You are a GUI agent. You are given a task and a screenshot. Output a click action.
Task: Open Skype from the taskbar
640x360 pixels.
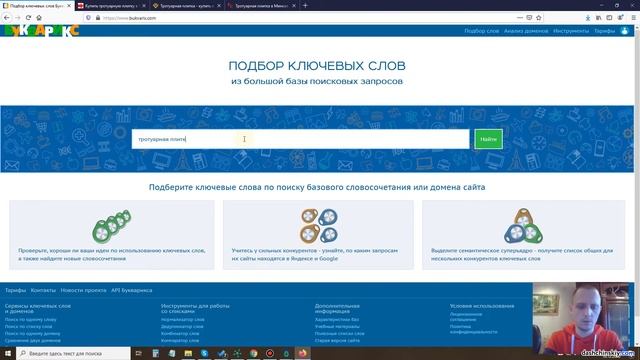point(204,353)
